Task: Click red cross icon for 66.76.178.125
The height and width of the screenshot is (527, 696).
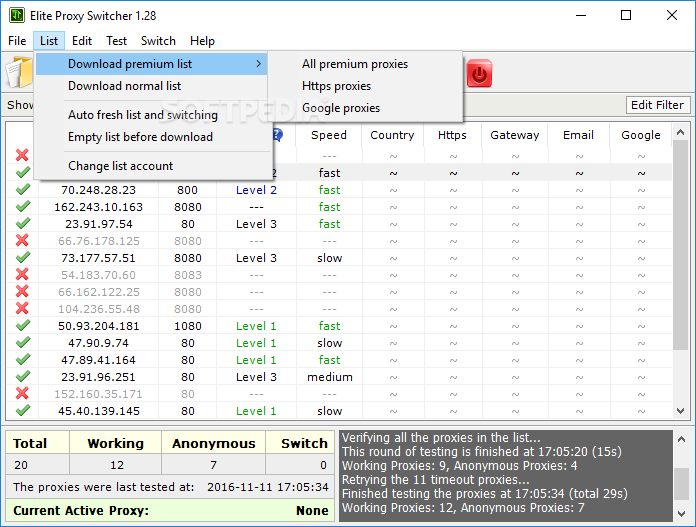Action: pos(22,241)
